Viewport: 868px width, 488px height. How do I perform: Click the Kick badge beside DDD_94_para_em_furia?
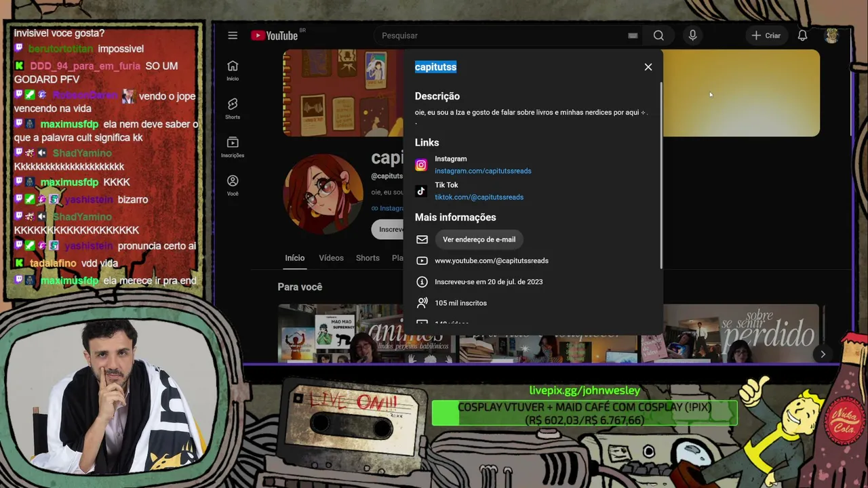pos(19,66)
